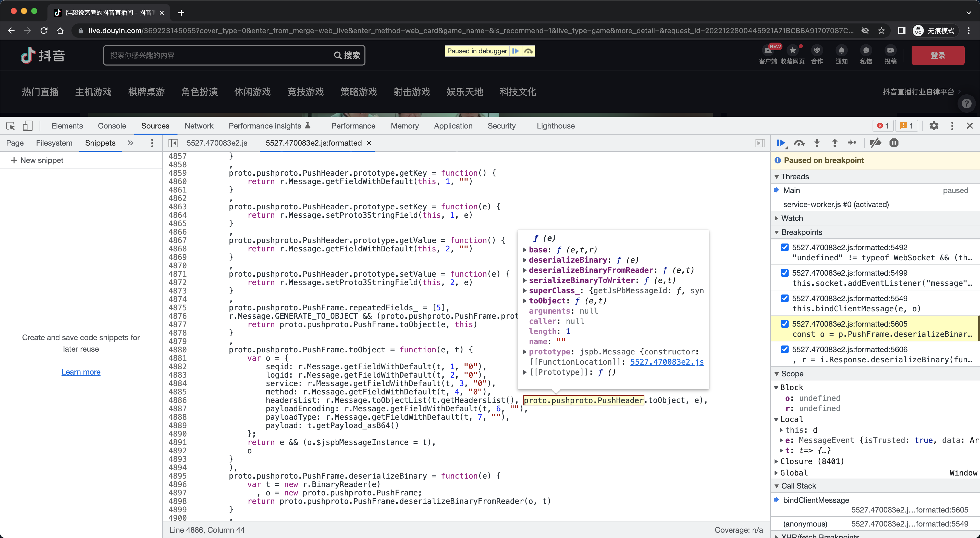Select the inspect element tool

(11, 126)
